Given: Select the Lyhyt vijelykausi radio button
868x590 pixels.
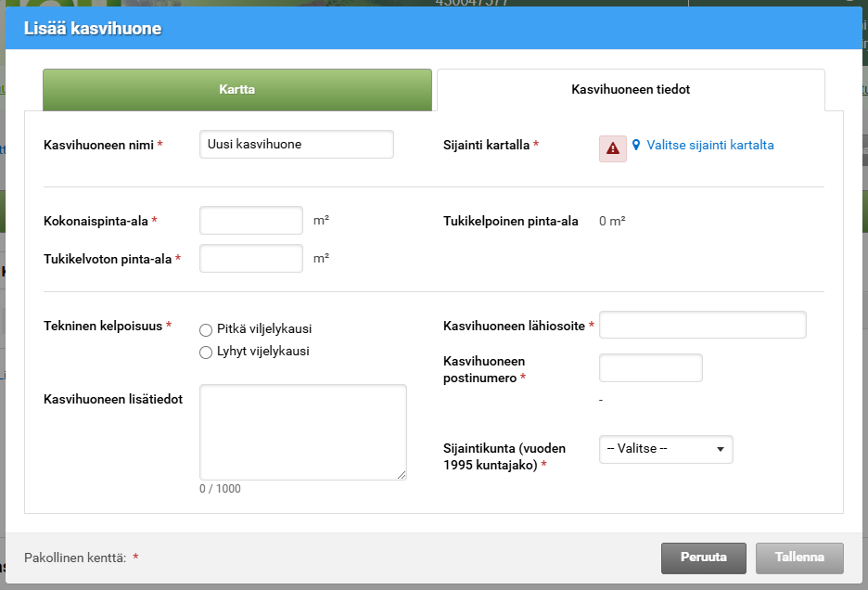Looking at the screenshot, I should tap(205, 352).
